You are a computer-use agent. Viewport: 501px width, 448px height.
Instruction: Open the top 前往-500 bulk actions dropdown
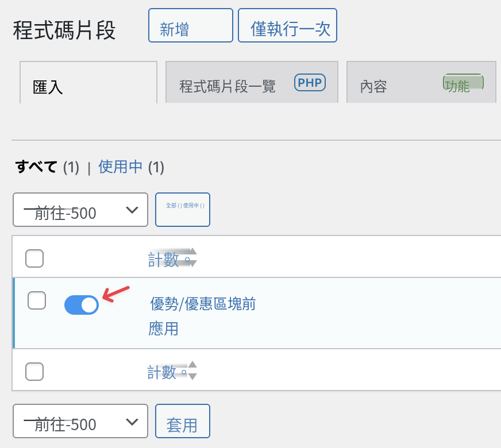click(x=80, y=210)
